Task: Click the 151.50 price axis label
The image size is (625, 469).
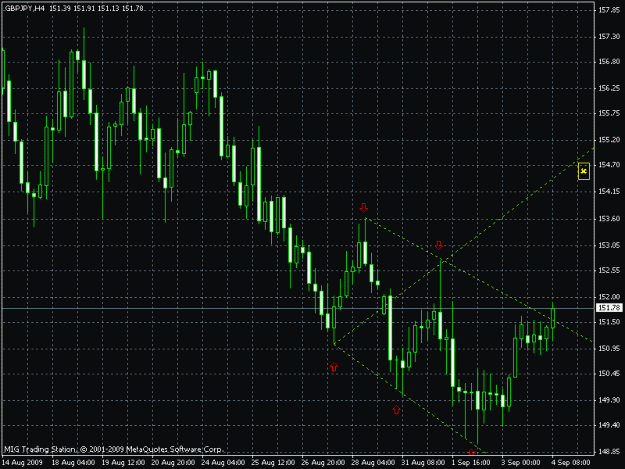Action: [609, 322]
